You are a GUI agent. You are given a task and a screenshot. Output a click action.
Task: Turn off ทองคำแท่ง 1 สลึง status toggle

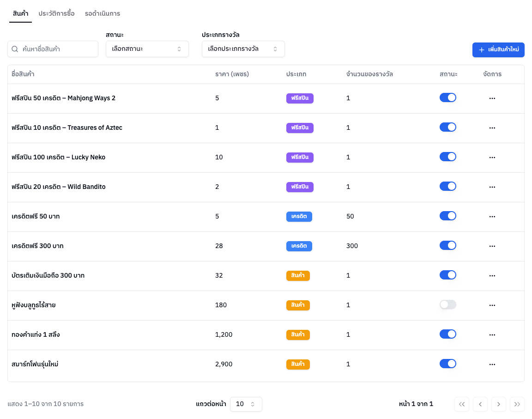[x=448, y=334]
